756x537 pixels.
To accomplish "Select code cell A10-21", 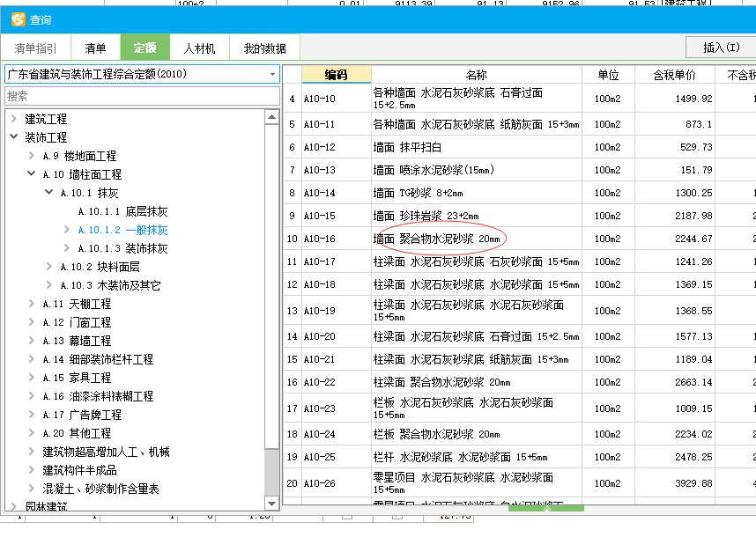I will [337, 359].
